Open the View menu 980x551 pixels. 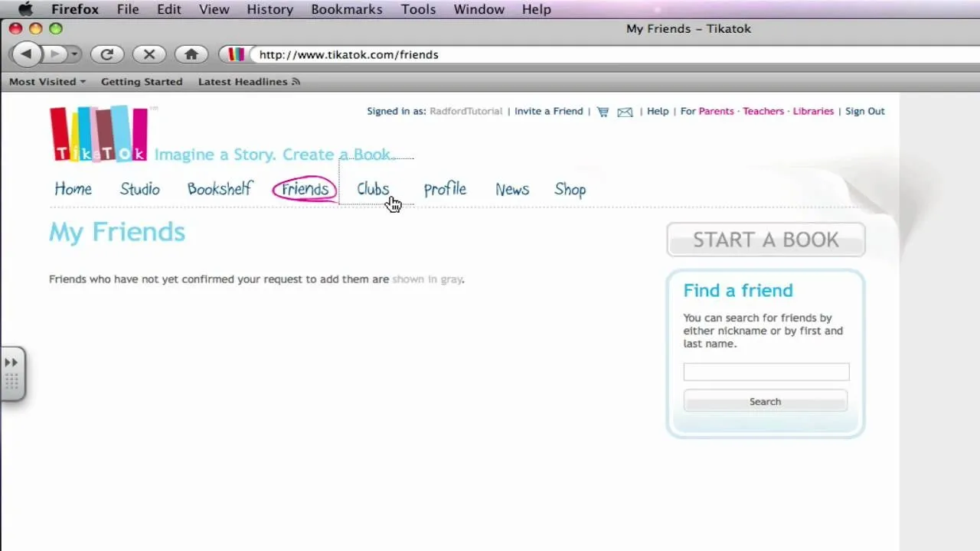[x=214, y=9]
